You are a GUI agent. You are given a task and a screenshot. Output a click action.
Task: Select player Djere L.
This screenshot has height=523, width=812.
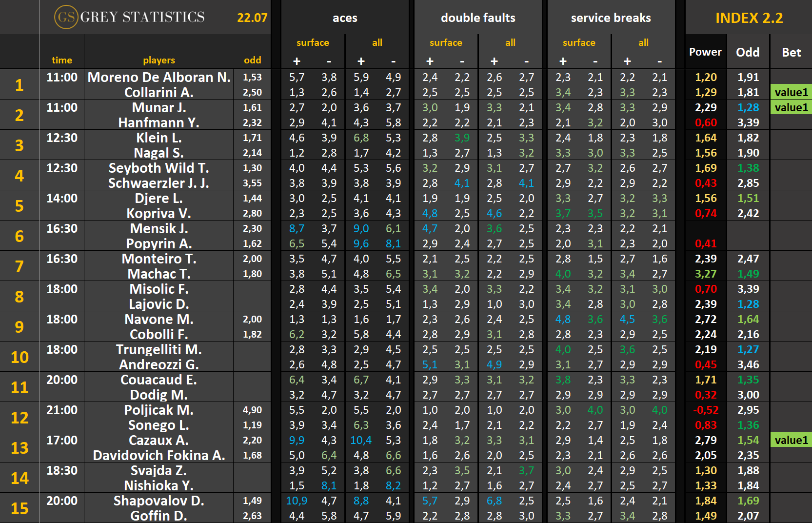(159, 198)
